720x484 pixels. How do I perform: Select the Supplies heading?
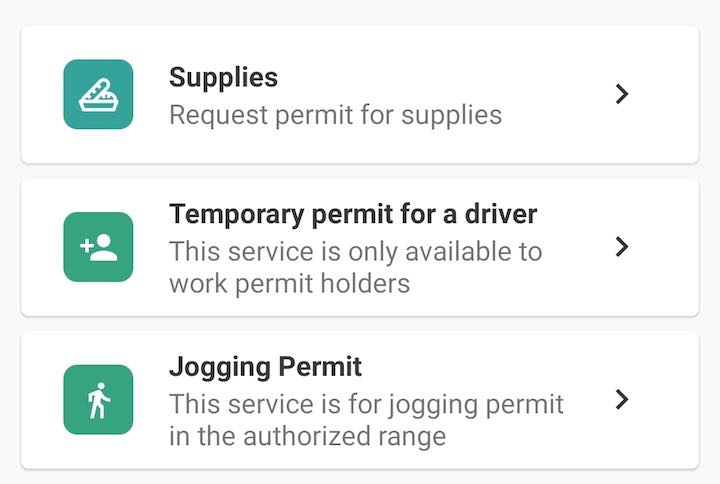[223, 77]
